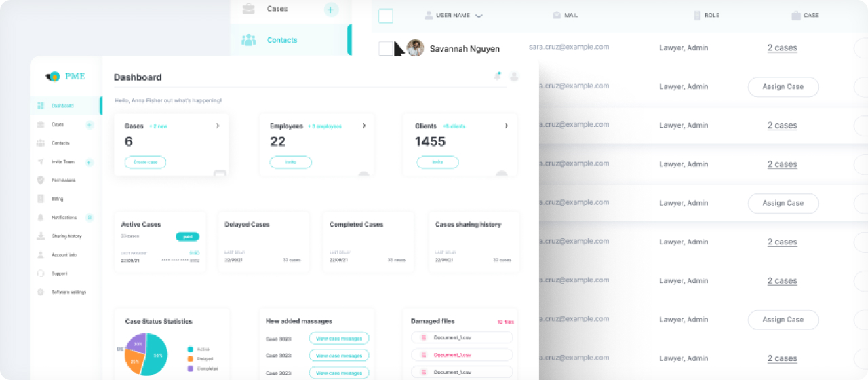This screenshot has width=868, height=380.
Task: Click the Create case button
Action: [x=145, y=162]
